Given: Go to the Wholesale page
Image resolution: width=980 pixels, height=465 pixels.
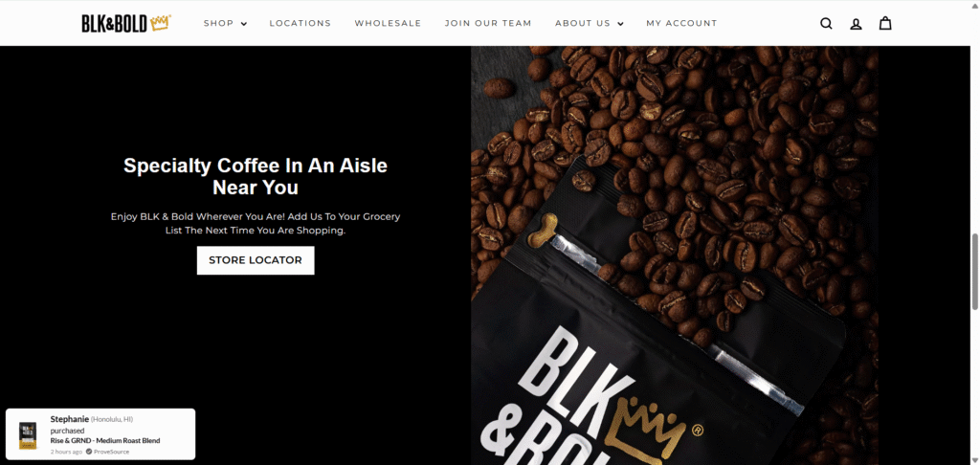Looking at the screenshot, I should click(x=388, y=23).
